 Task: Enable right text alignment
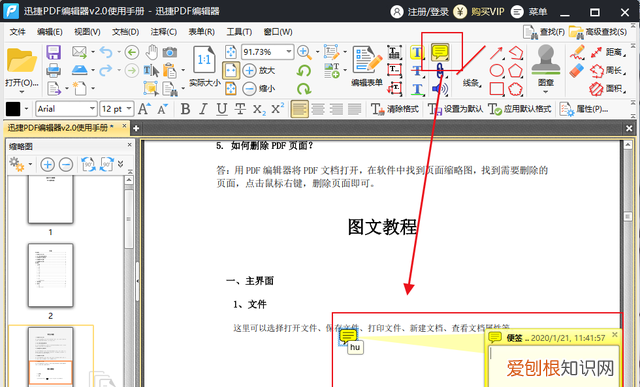336,109
